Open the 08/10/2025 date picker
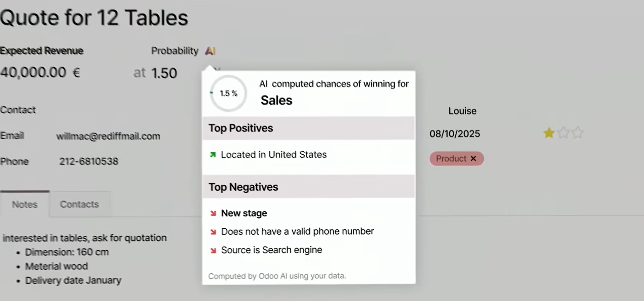This screenshot has height=301, width=644. tap(454, 134)
